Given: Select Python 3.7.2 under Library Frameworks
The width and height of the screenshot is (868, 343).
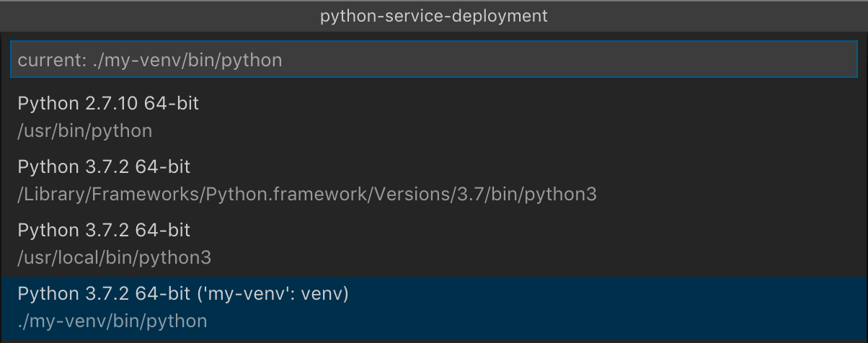Looking at the screenshot, I should (x=434, y=181).
